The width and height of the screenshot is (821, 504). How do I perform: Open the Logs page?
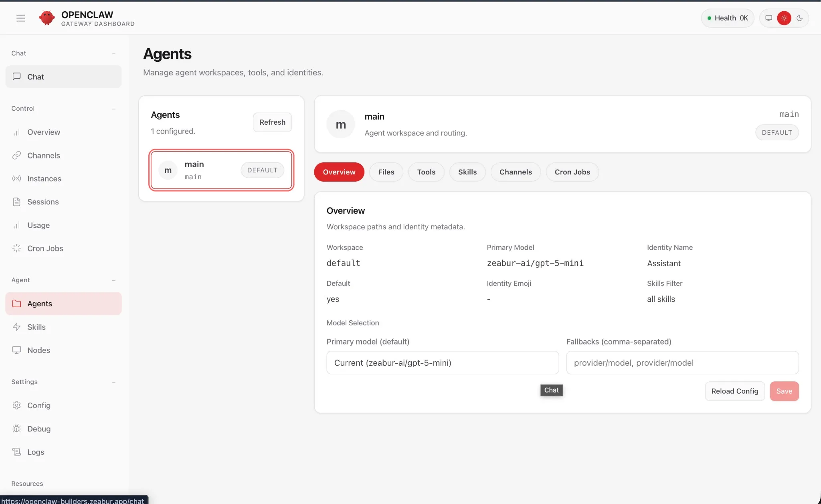coord(63,452)
